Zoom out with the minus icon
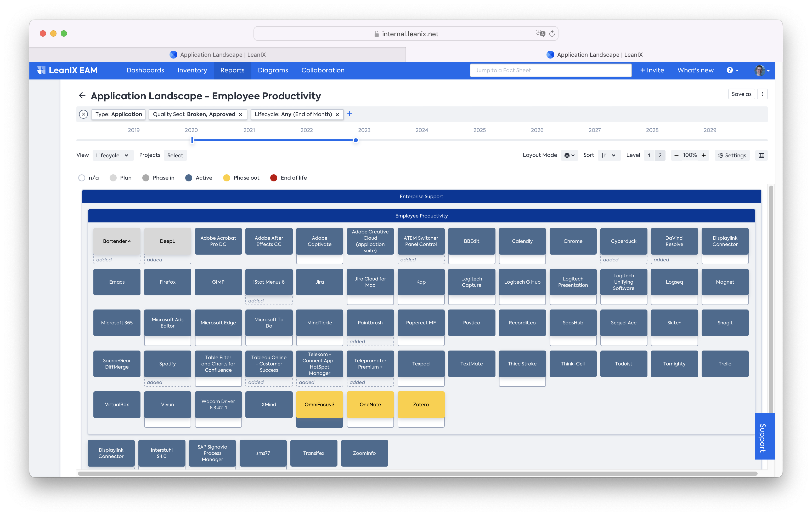The width and height of the screenshot is (812, 516). [x=676, y=155]
